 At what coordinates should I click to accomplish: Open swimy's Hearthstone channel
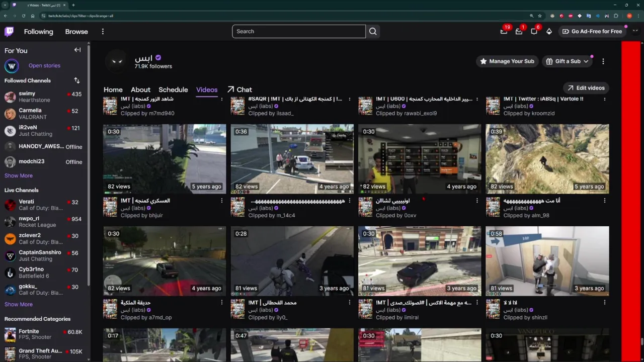tap(43, 97)
